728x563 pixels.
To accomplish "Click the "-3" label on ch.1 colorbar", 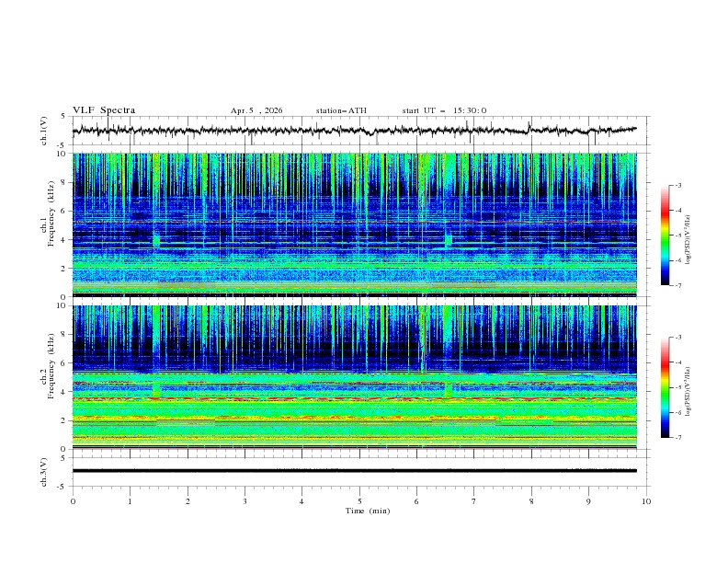I will coord(677,185).
